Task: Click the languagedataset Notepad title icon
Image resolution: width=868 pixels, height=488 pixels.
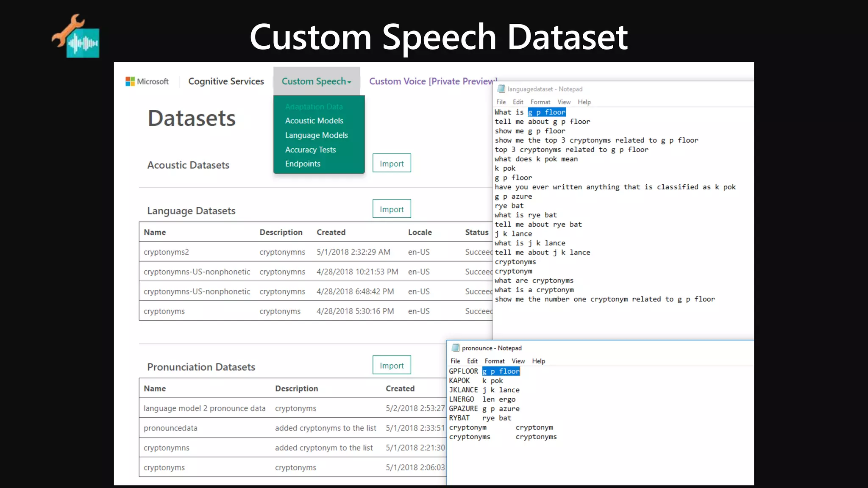Action: pos(501,89)
